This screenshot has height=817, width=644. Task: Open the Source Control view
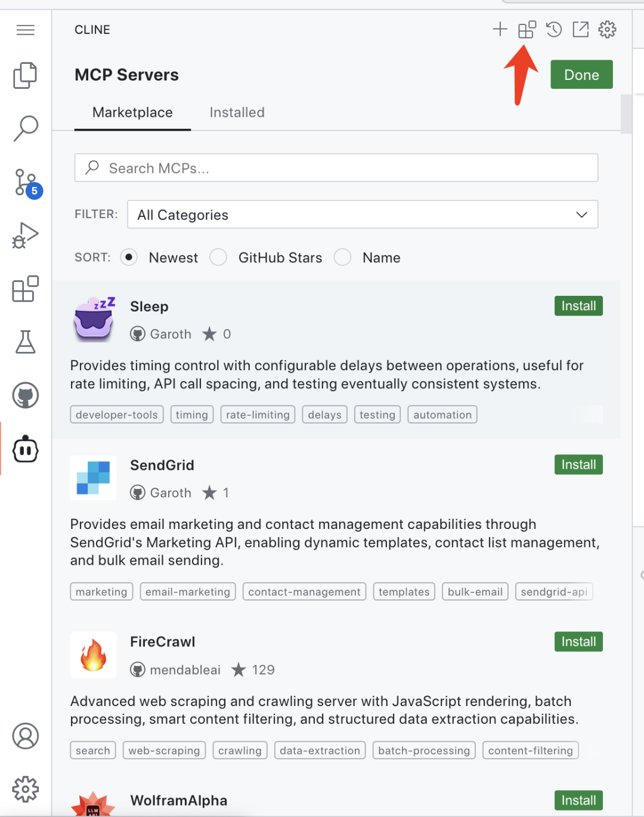(x=26, y=182)
